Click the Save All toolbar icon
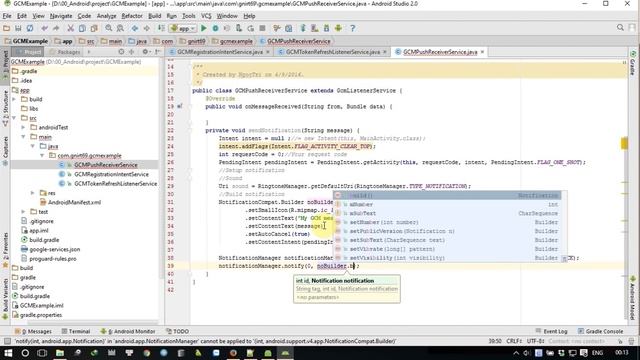640x360 pixels. point(18,28)
